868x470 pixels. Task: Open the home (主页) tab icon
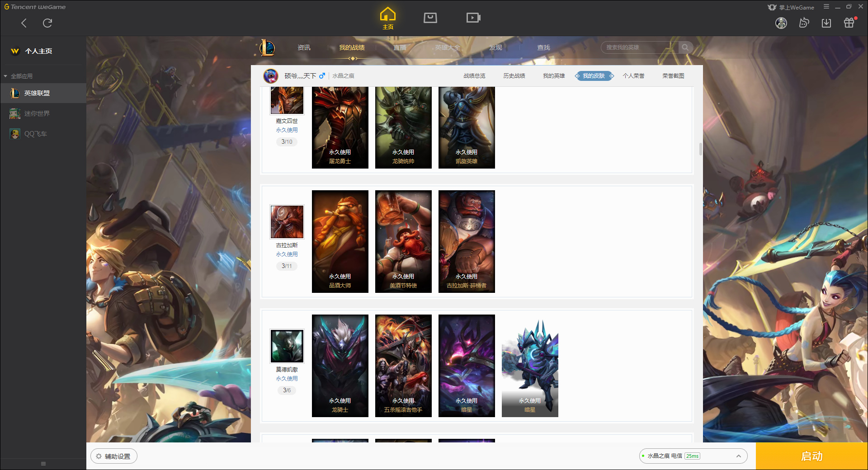click(x=388, y=19)
